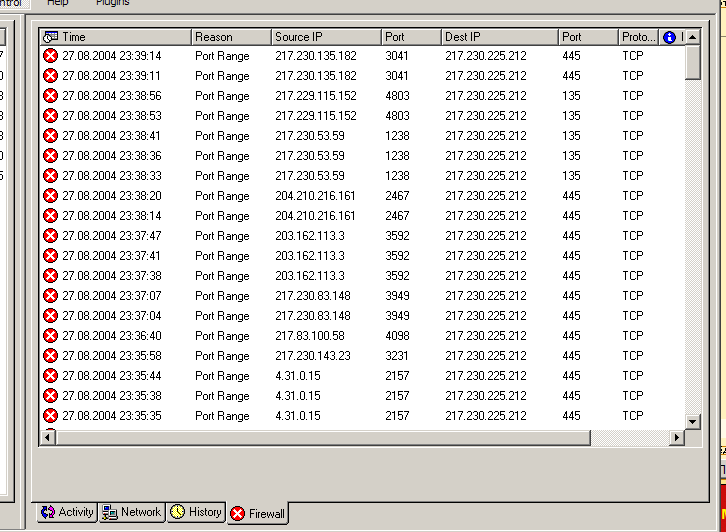The height and width of the screenshot is (532, 726).
Task: Click blocked icon for 23:35:44 entry
Action: coord(50,376)
